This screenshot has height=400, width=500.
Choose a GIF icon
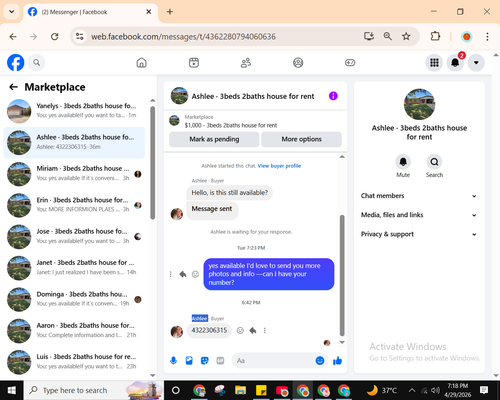pyautogui.click(x=220, y=360)
